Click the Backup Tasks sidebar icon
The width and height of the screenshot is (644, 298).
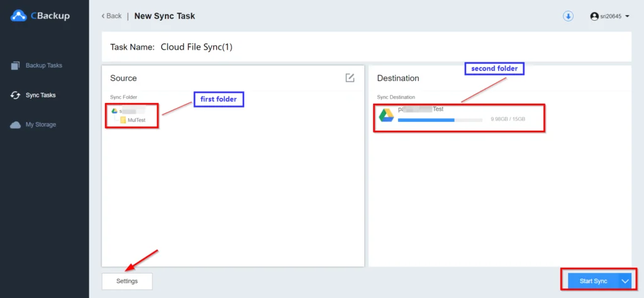coord(15,65)
